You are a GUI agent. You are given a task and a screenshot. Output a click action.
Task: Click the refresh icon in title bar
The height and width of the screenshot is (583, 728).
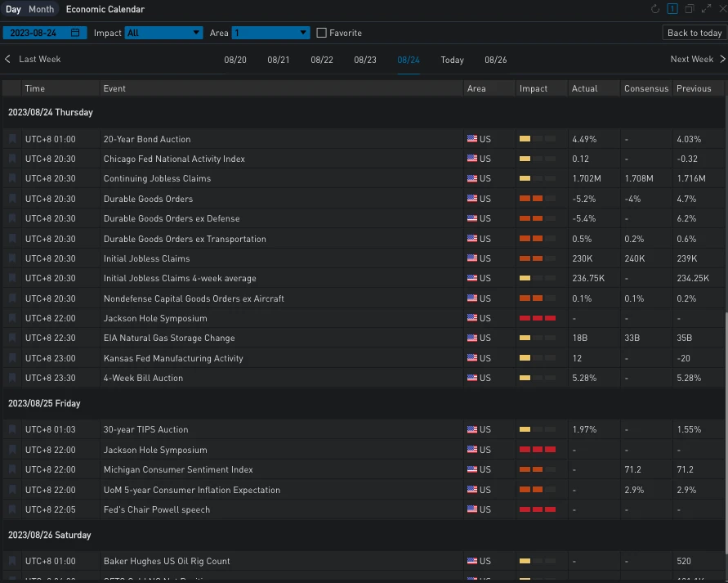point(655,9)
